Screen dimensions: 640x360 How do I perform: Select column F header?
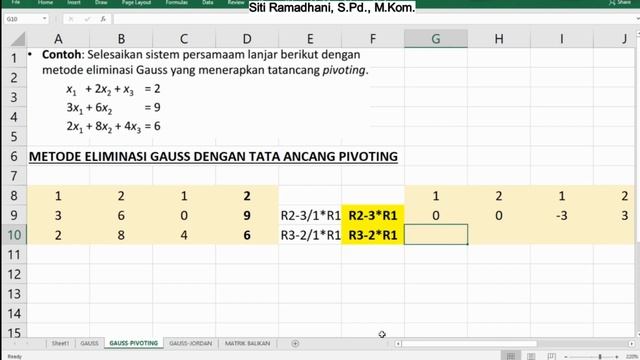[373, 39]
